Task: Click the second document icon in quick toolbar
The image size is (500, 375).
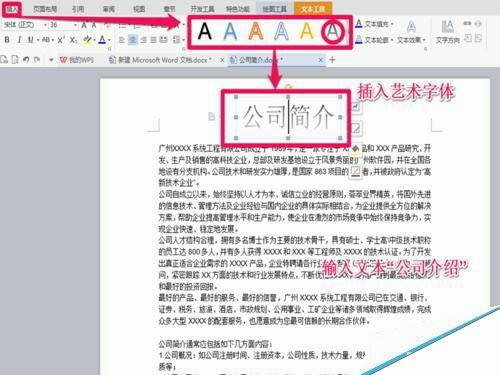Action: (x=15, y=60)
